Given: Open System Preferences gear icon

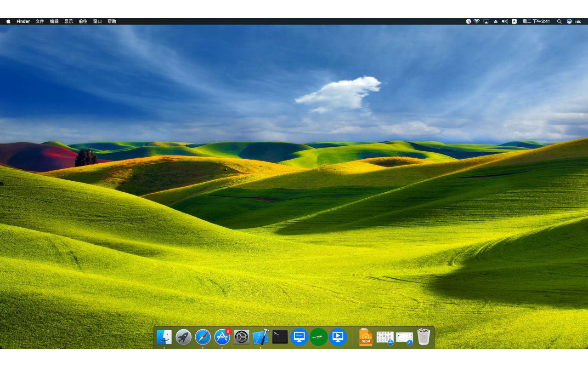Looking at the screenshot, I should click(241, 337).
